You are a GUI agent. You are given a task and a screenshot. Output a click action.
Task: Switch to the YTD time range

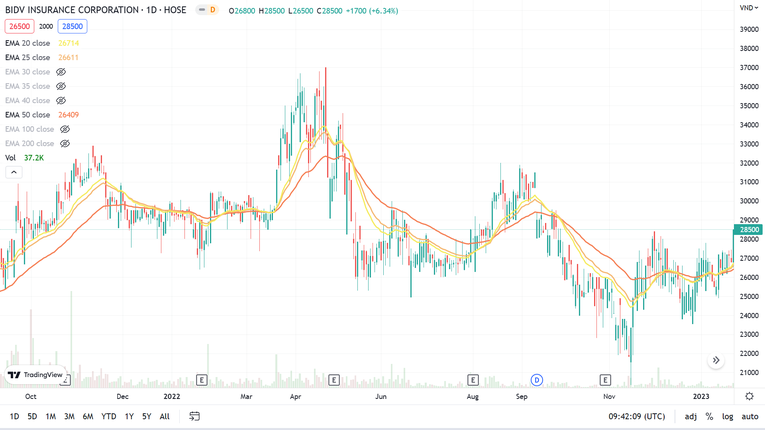coord(108,416)
